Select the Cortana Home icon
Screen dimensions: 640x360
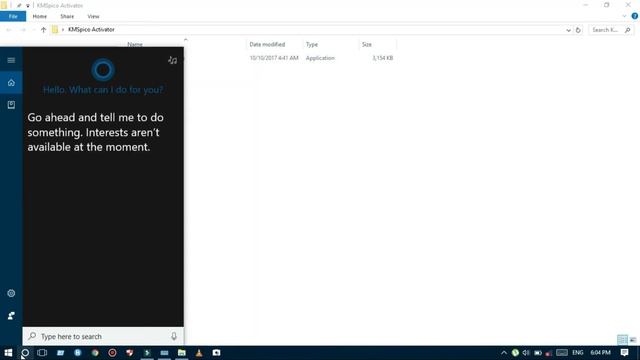[11, 83]
